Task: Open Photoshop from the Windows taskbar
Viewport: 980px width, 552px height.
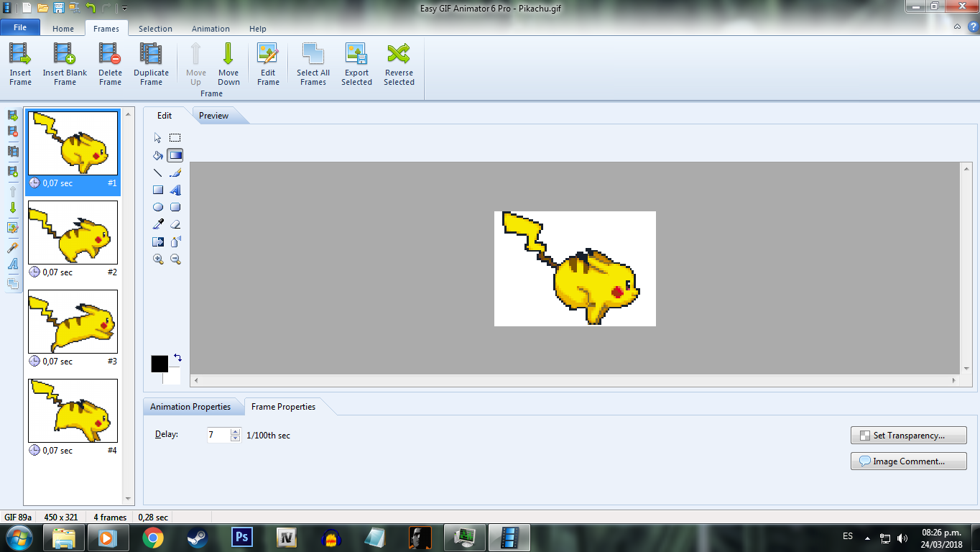Action: pyautogui.click(x=242, y=537)
